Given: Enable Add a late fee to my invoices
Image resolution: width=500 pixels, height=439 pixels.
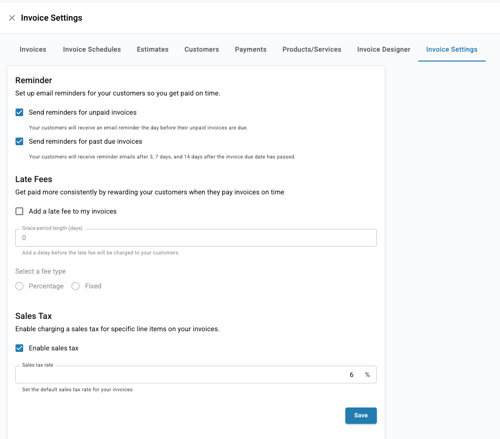Looking at the screenshot, I should coord(19,211).
